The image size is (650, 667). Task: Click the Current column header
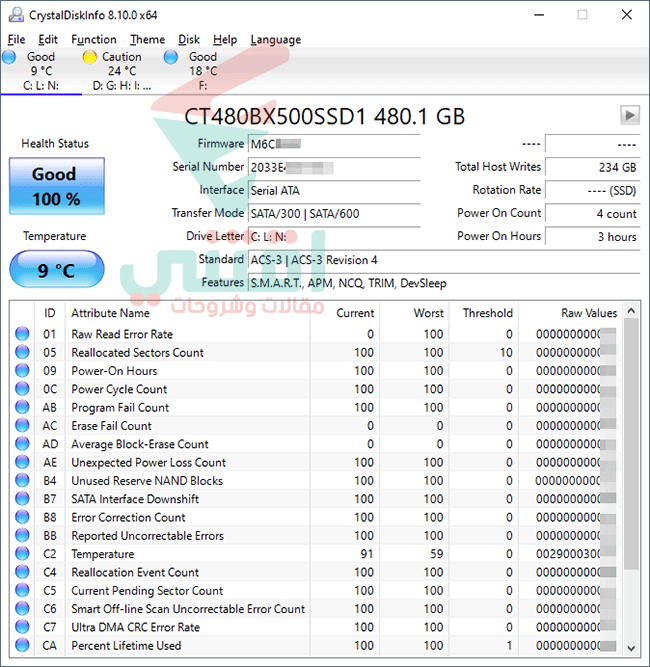(x=345, y=313)
